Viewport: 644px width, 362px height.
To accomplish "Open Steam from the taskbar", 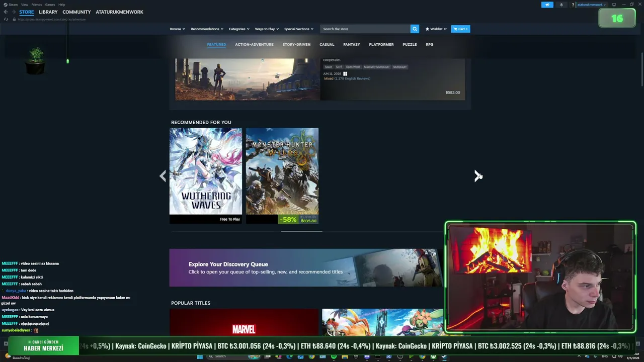I will (444, 356).
